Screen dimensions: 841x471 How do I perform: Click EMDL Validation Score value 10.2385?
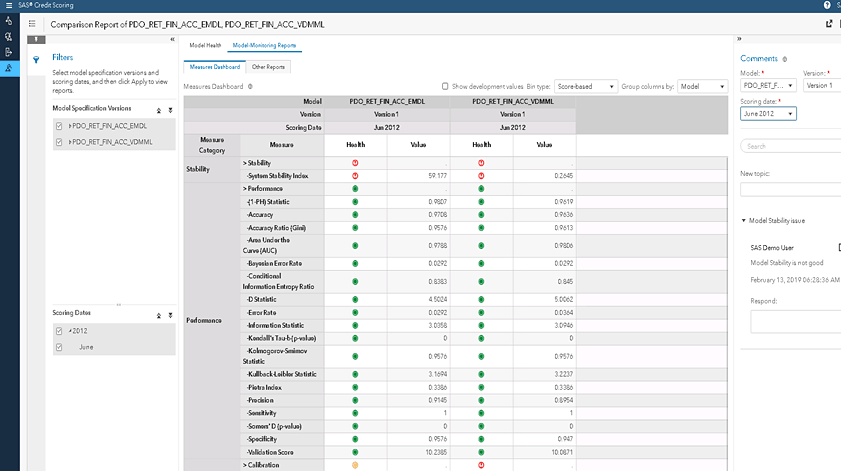click(x=436, y=452)
